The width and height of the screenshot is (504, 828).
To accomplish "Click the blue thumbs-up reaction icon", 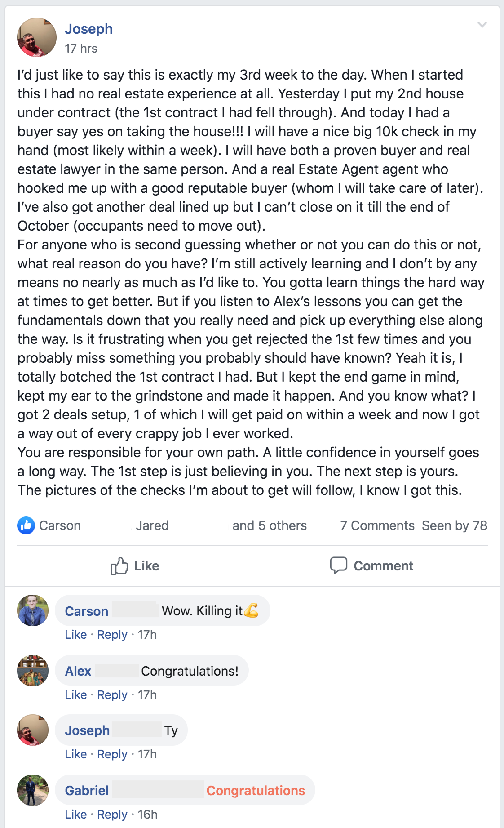I will click(26, 525).
